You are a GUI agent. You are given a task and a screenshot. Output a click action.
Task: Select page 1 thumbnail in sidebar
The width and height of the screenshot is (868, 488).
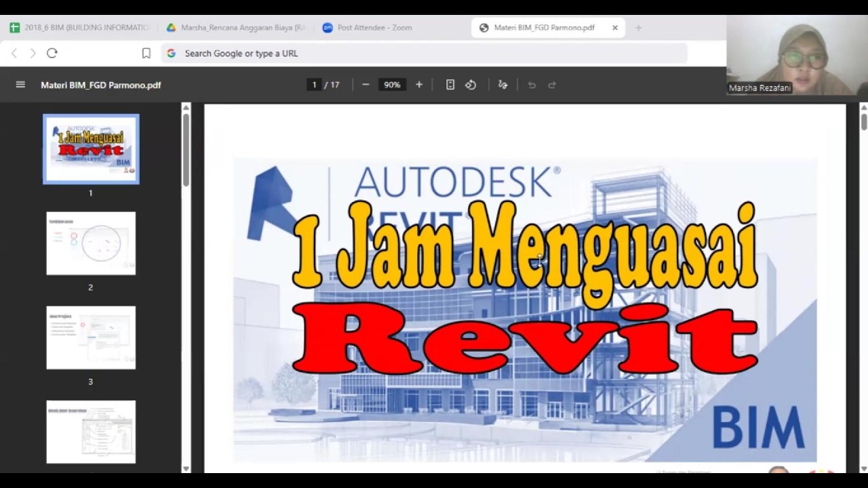(91, 149)
